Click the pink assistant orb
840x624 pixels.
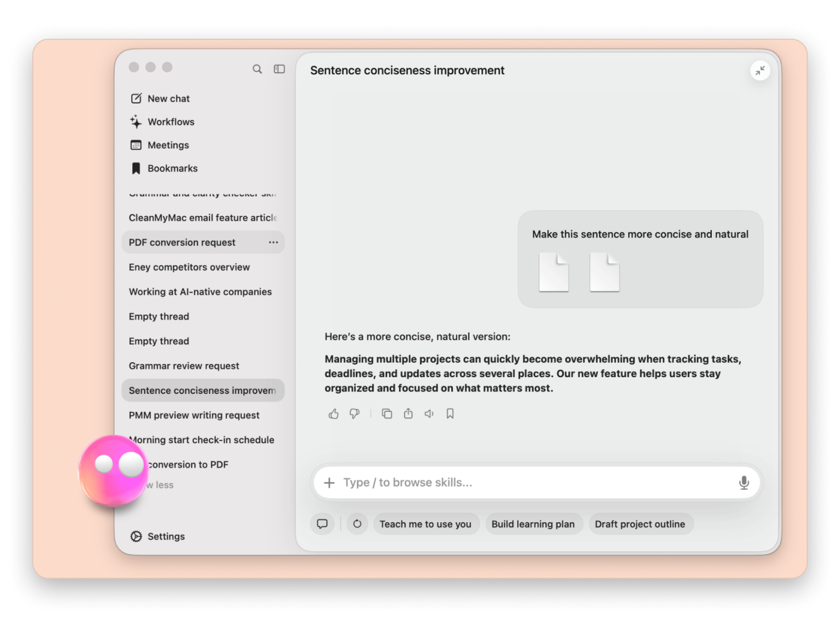pyautogui.click(x=113, y=470)
